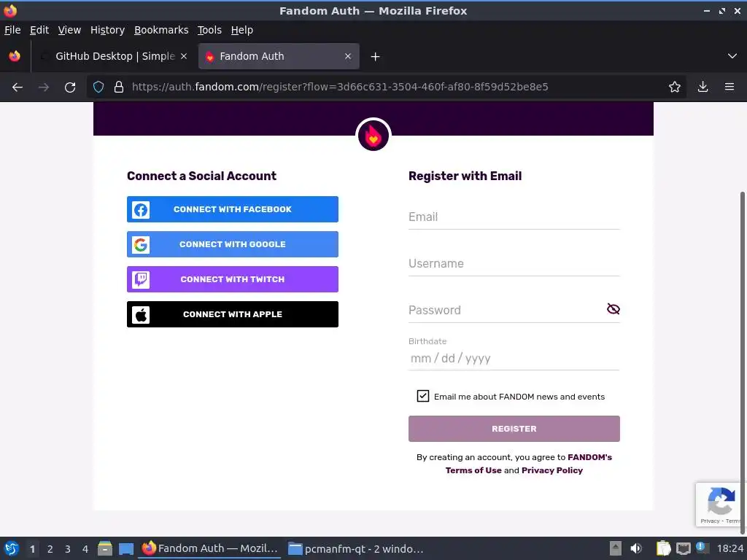Image resolution: width=747 pixels, height=560 pixels.
Task: Click the Register button
Action: (x=514, y=429)
